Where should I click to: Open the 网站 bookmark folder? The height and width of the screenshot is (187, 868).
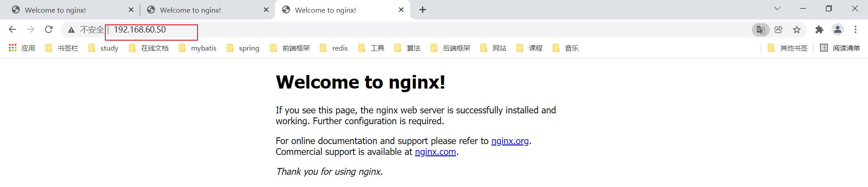click(493, 48)
